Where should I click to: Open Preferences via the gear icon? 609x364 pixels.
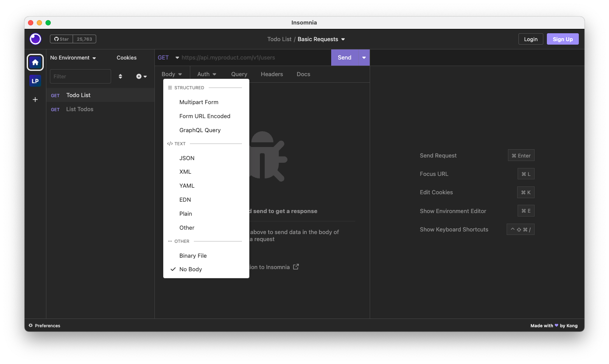[x=30, y=325]
